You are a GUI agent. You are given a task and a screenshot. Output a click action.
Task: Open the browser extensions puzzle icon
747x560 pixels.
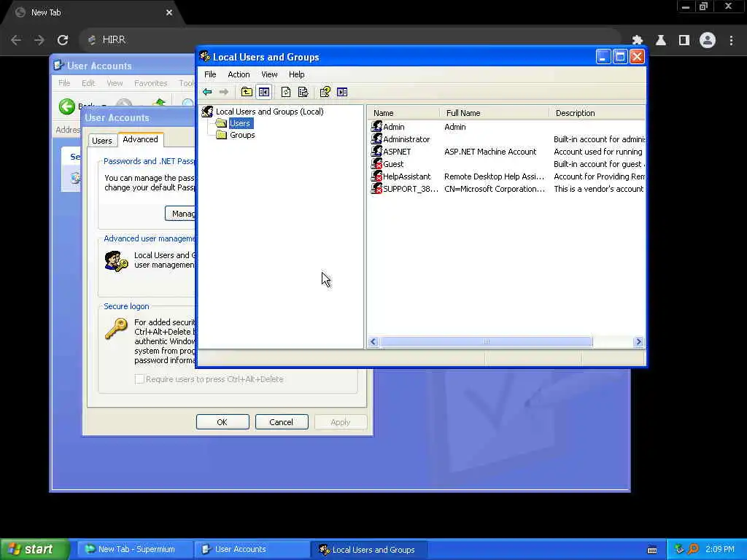click(638, 40)
